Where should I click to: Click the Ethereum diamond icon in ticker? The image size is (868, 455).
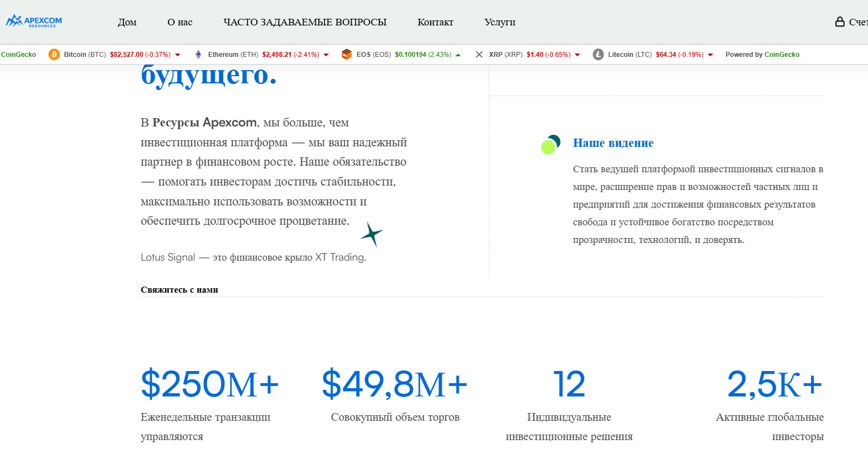[x=198, y=54]
